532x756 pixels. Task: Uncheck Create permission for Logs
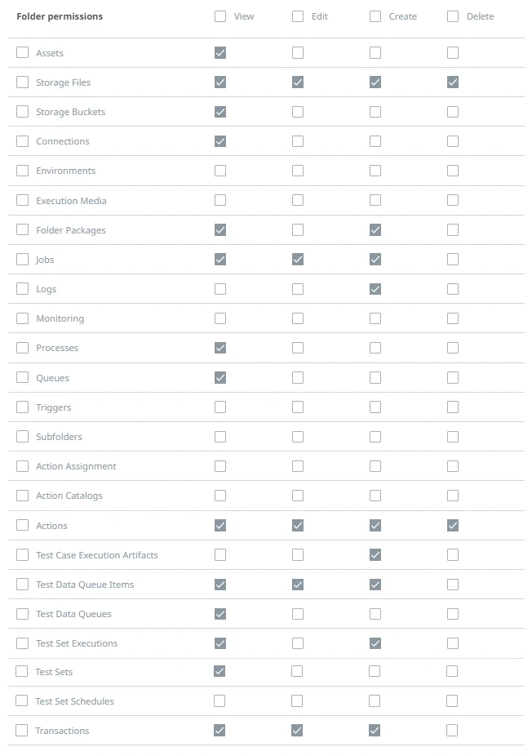pyautogui.click(x=375, y=289)
